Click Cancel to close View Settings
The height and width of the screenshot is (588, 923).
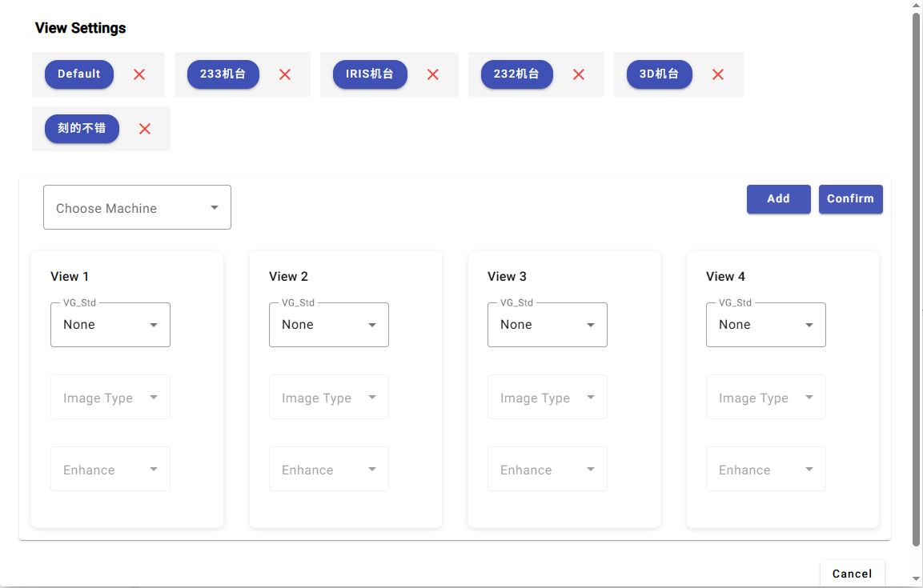(x=852, y=574)
